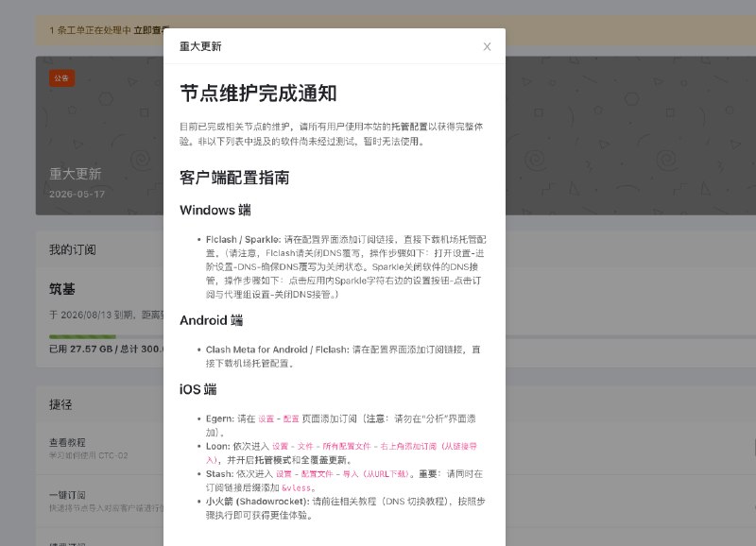Click the pink &vless code text
Viewport: 756px width, 546px height.
(x=297, y=487)
